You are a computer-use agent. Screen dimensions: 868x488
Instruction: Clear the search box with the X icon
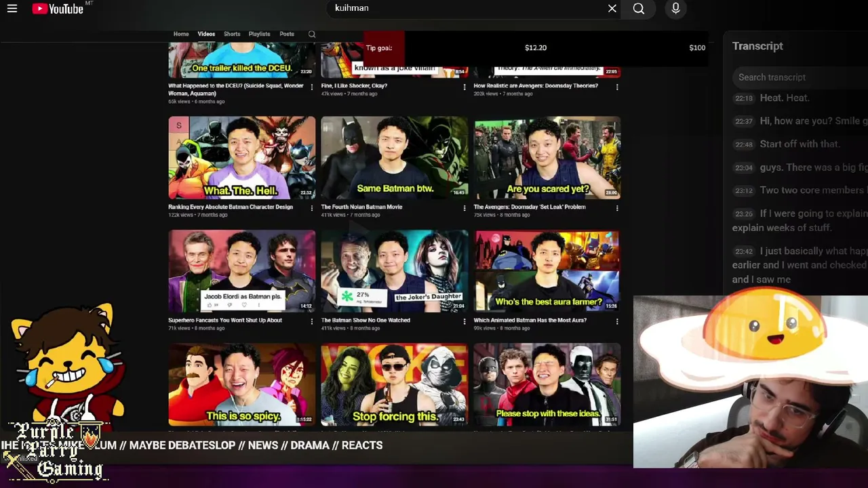coord(612,9)
